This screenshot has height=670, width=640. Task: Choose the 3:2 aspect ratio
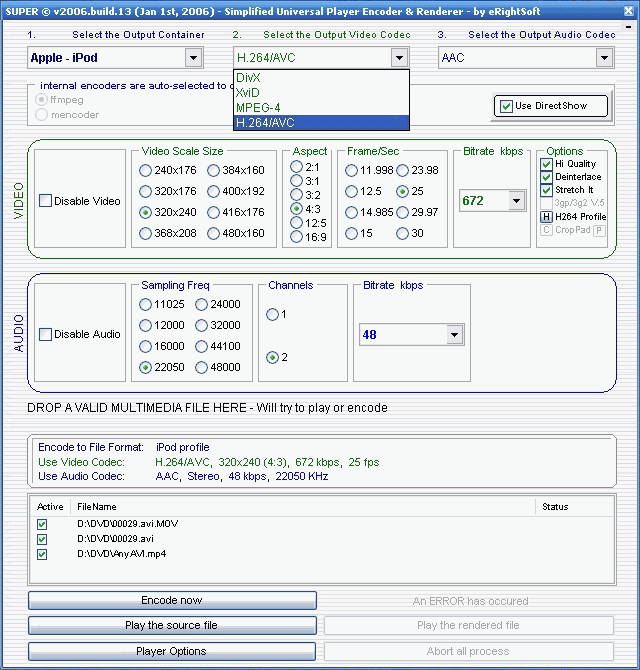point(296,195)
